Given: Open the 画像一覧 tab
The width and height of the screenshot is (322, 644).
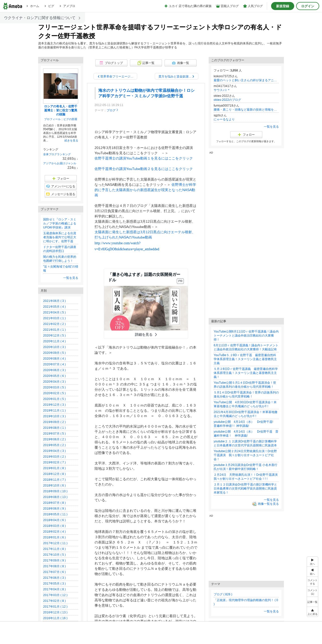Looking at the screenshot, I should tap(181, 63).
